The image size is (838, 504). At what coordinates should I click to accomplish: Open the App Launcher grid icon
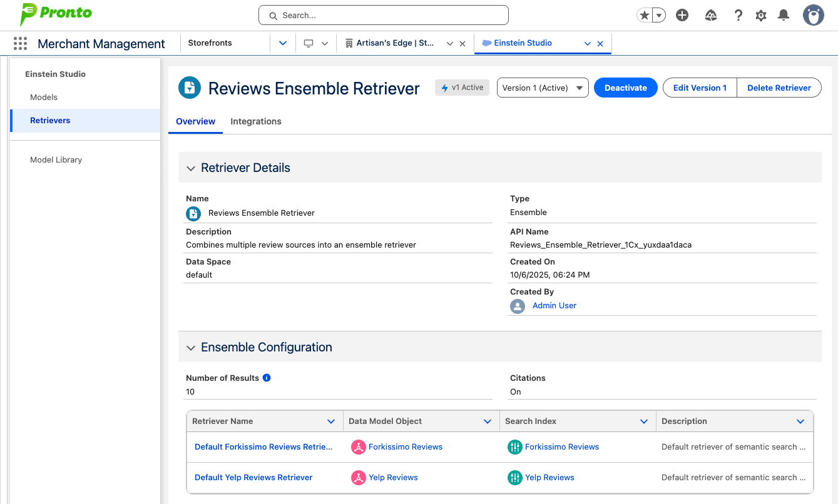pos(19,43)
